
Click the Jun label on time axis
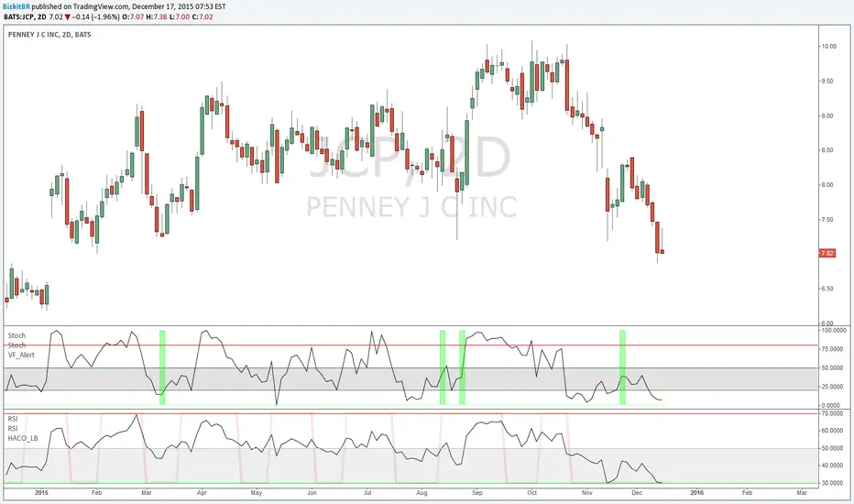(312, 493)
